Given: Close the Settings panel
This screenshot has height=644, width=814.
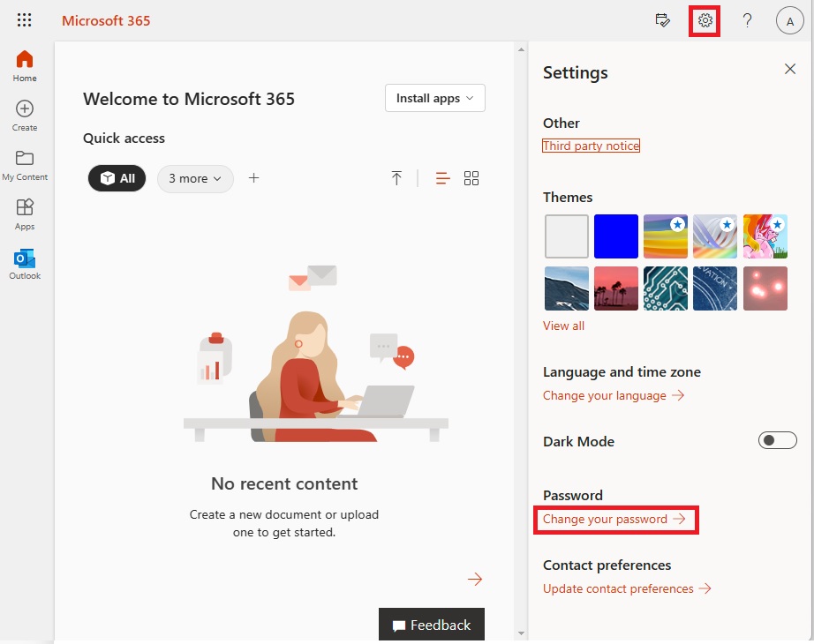Looking at the screenshot, I should coord(789,69).
